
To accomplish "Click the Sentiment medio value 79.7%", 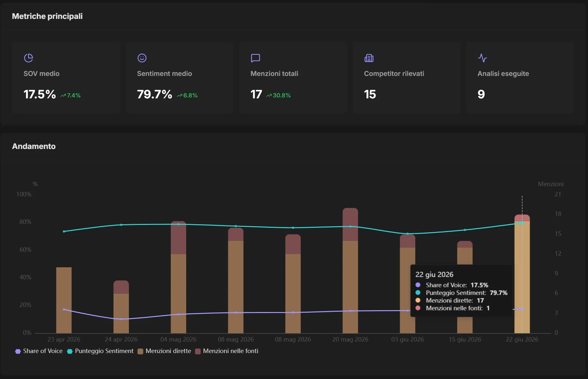I will pos(155,95).
